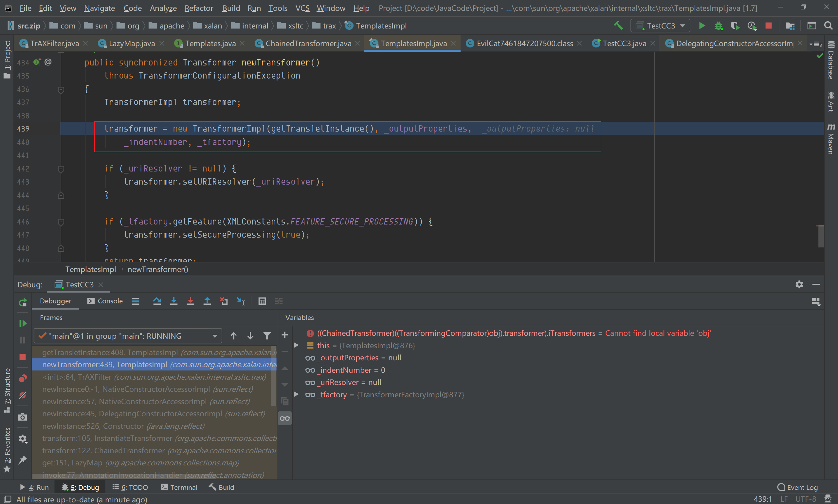
Task: Click the Step Out debugger icon
Action: pos(207,301)
